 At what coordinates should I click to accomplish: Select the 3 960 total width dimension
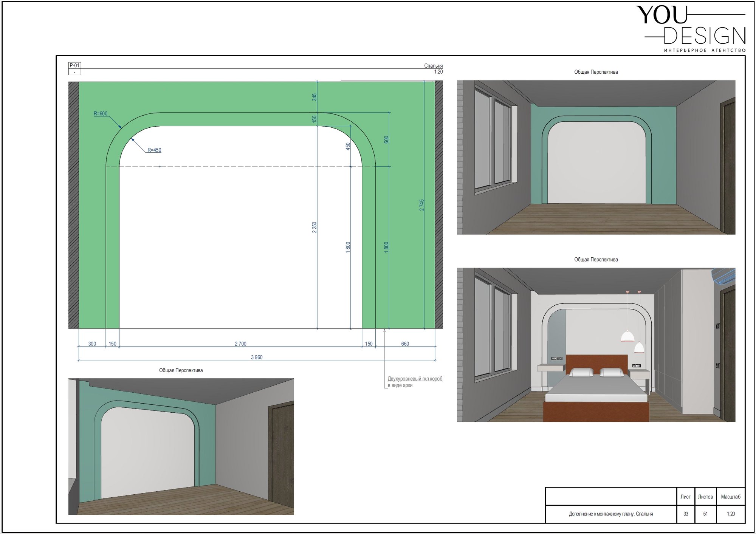click(x=257, y=357)
